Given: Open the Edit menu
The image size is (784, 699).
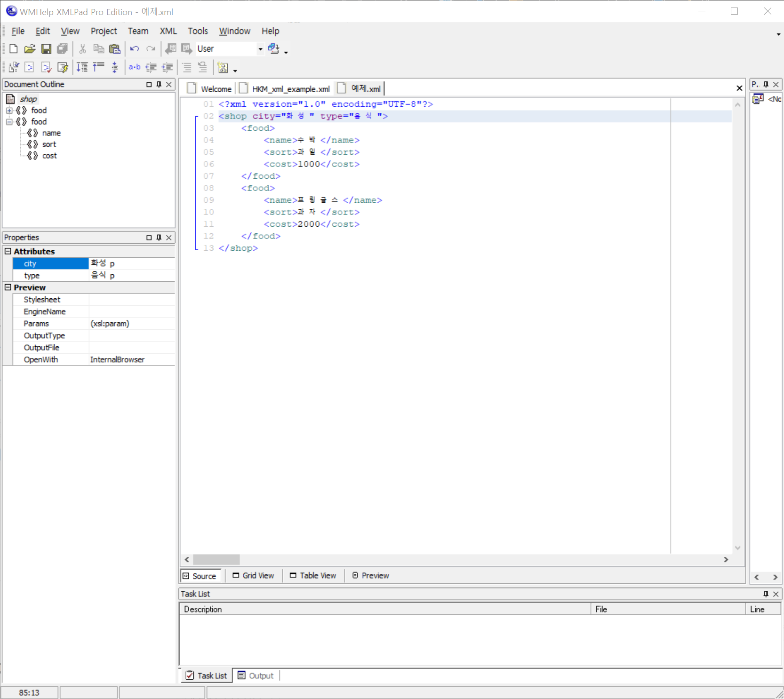Looking at the screenshot, I should coord(42,31).
